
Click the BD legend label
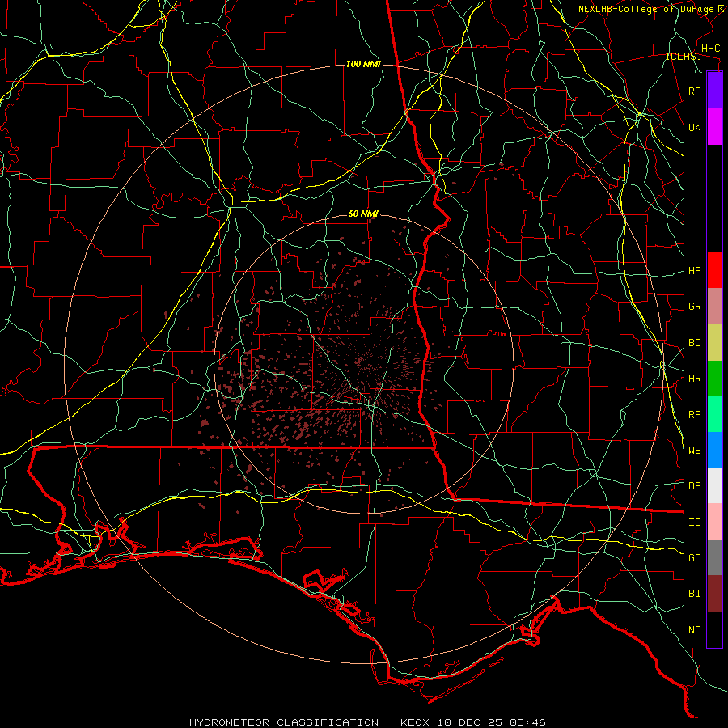pos(694,343)
